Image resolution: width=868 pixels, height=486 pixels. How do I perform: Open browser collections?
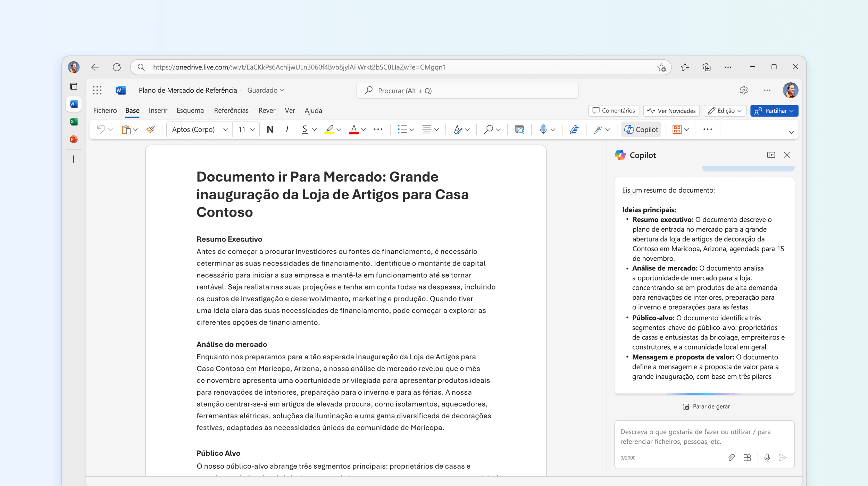click(x=707, y=67)
